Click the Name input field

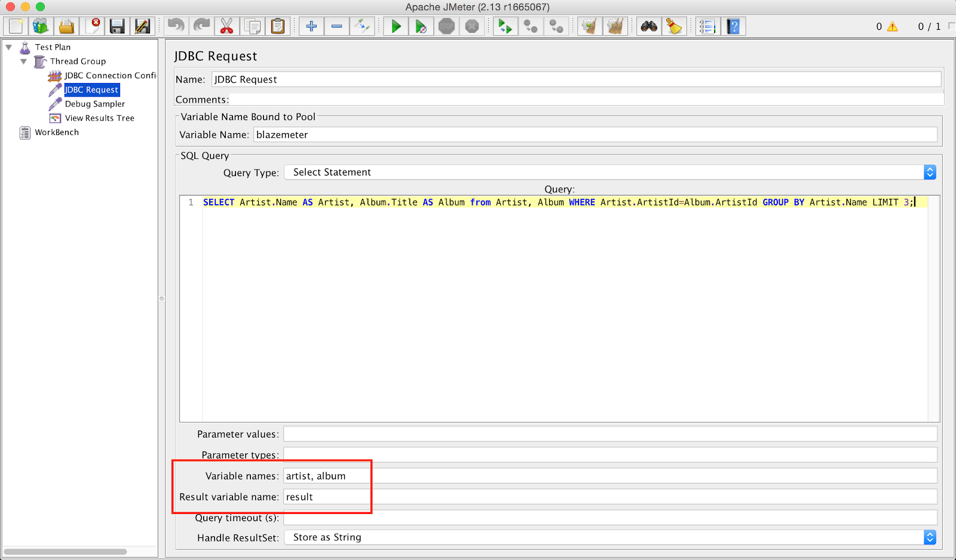pyautogui.click(x=577, y=79)
